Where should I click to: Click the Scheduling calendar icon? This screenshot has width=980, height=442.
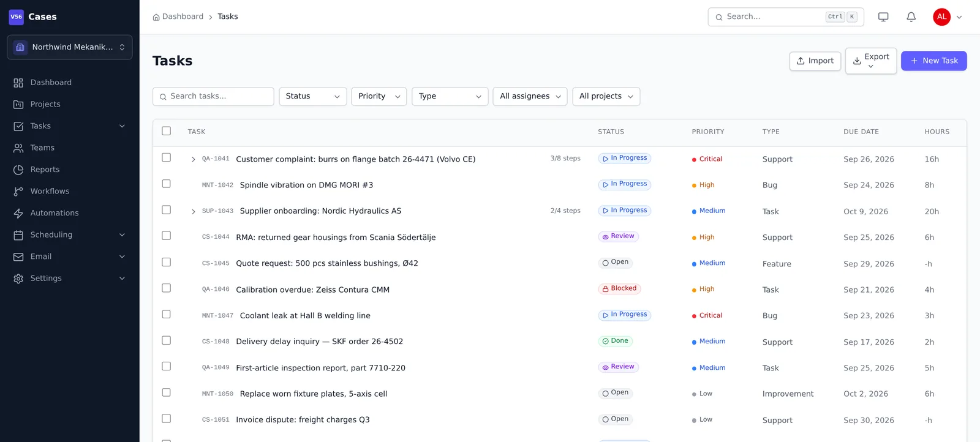pos(18,235)
